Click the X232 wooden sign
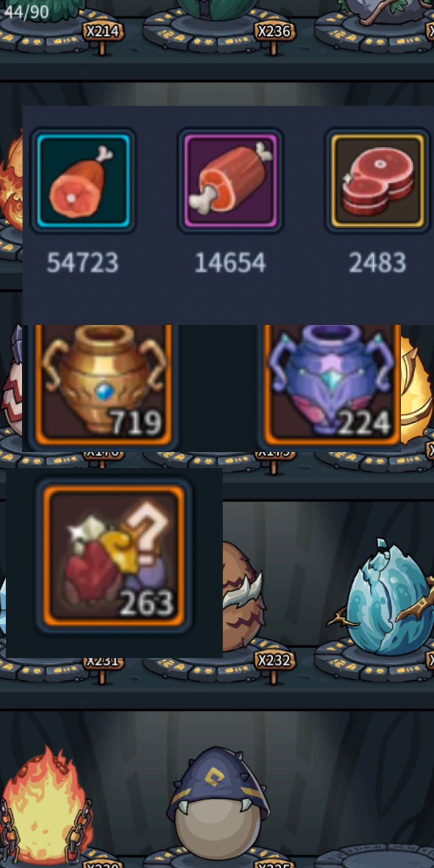The image size is (434, 868). (x=274, y=660)
